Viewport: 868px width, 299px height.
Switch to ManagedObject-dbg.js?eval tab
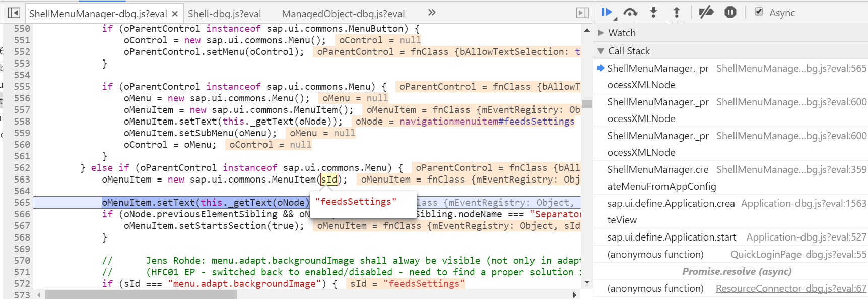(x=343, y=14)
